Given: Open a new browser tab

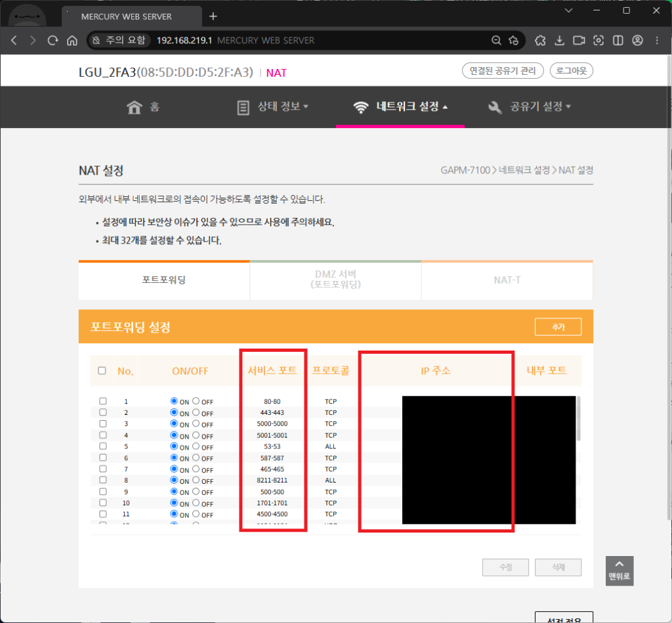Looking at the screenshot, I should (x=213, y=16).
